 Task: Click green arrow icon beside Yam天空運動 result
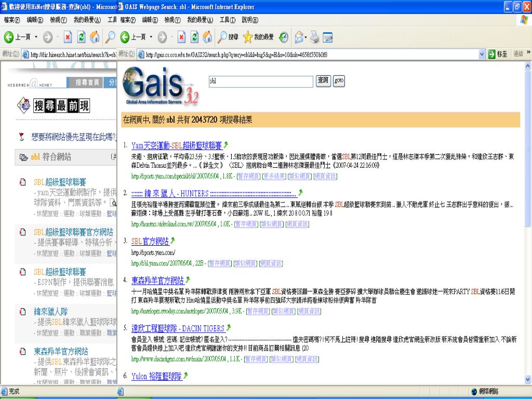(225, 145)
